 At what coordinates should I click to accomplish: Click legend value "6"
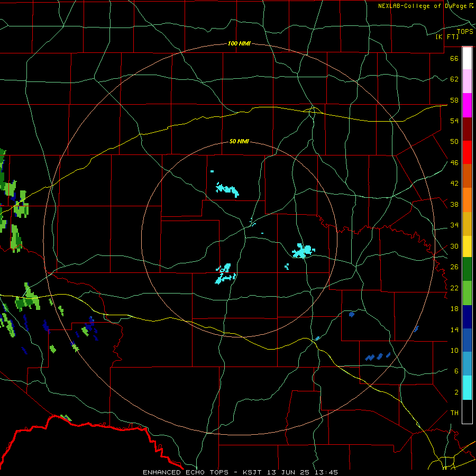(456, 371)
